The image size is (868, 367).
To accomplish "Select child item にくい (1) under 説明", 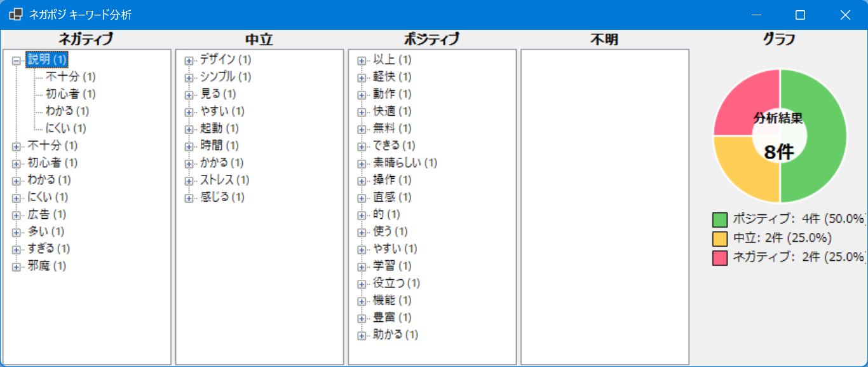I will (66, 128).
